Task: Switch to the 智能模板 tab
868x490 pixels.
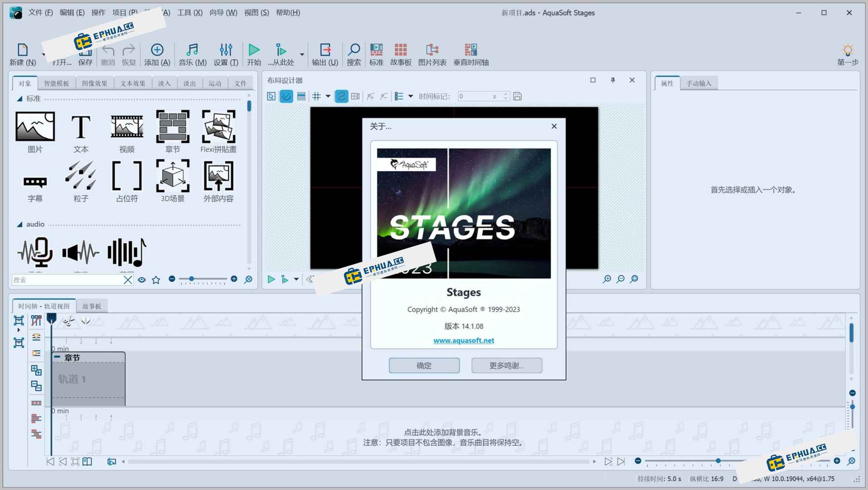Action: pyautogui.click(x=57, y=83)
